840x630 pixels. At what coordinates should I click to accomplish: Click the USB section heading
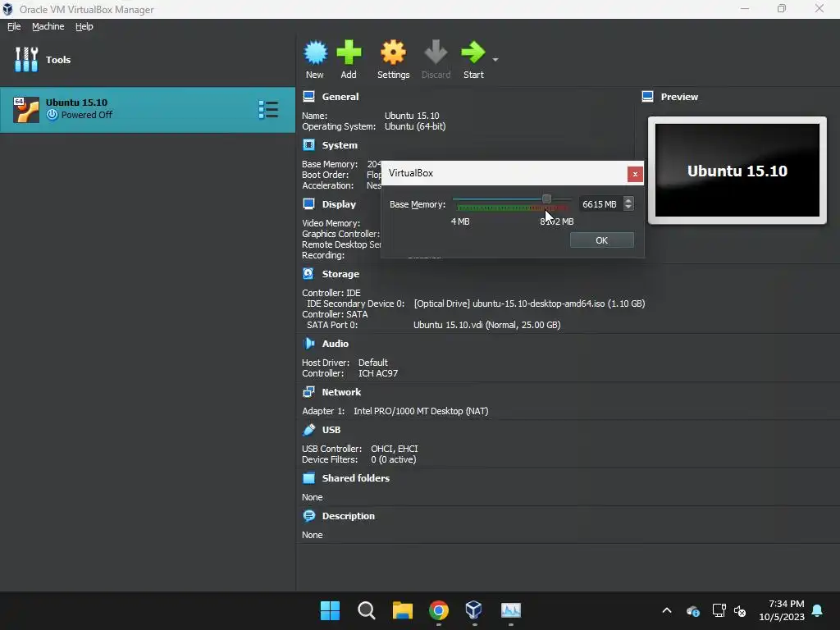point(331,430)
